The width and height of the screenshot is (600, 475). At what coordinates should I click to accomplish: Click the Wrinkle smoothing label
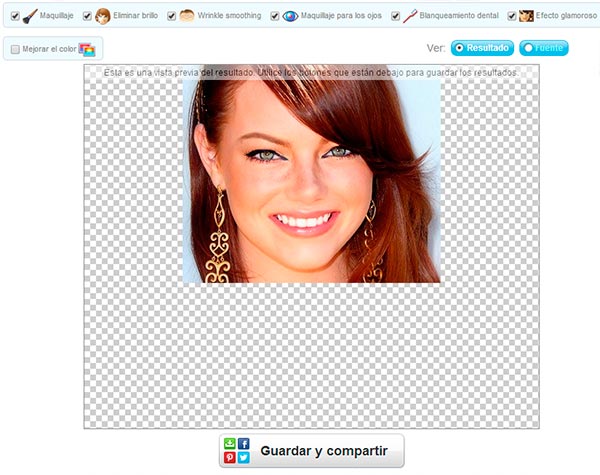(229, 16)
